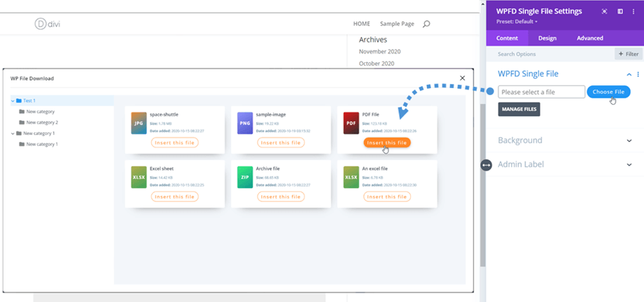Click the ZIP Archive file icon
The width and height of the screenshot is (644, 302).
pos(244,177)
